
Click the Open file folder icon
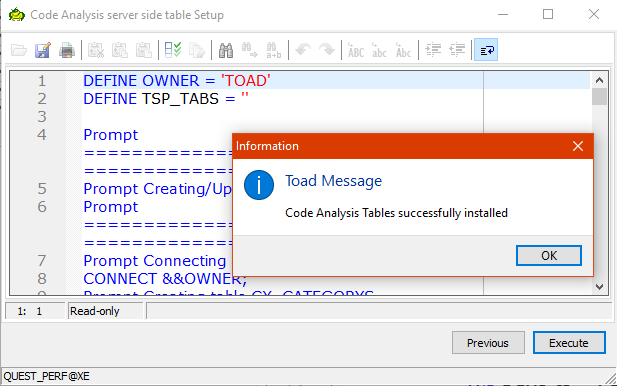[x=18, y=50]
